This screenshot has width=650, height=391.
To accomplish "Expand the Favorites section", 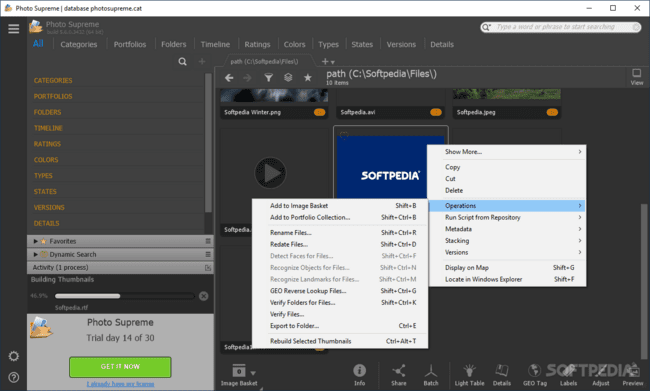I will pyautogui.click(x=36, y=241).
